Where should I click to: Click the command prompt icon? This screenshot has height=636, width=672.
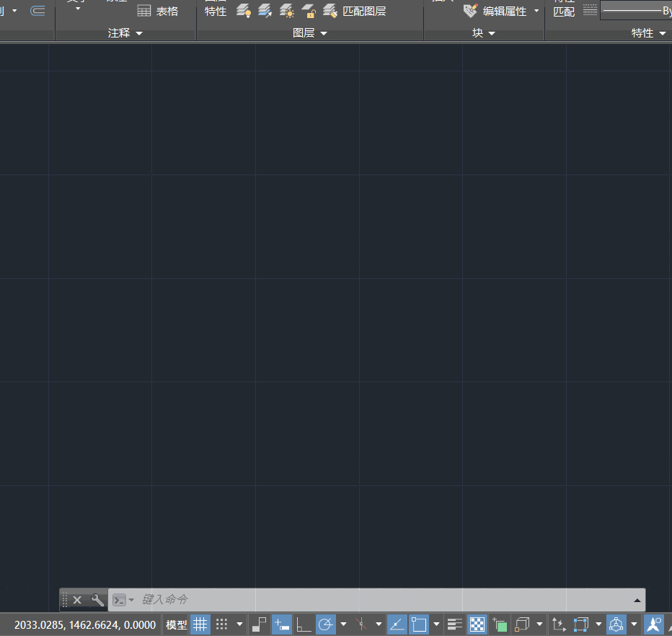point(119,600)
